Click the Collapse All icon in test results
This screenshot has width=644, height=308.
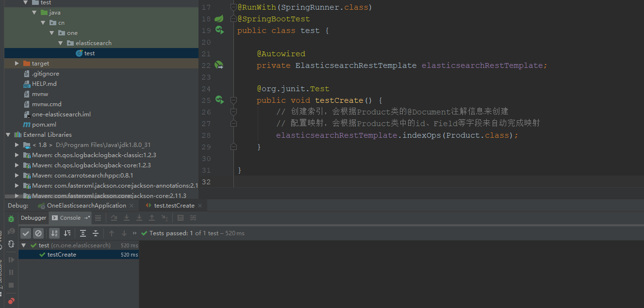point(95,233)
